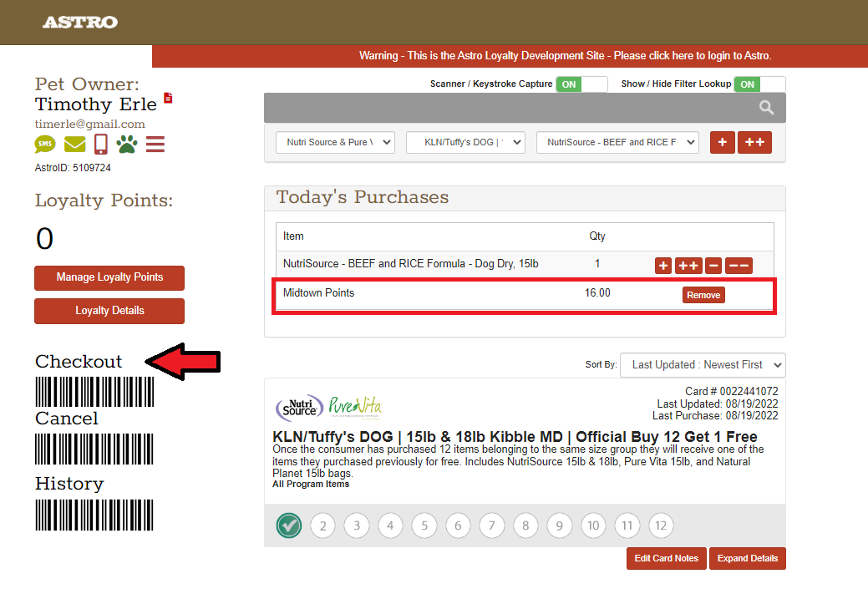The image size is (868, 599).
Task: Click the green email envelope icon
Action: 74,145
